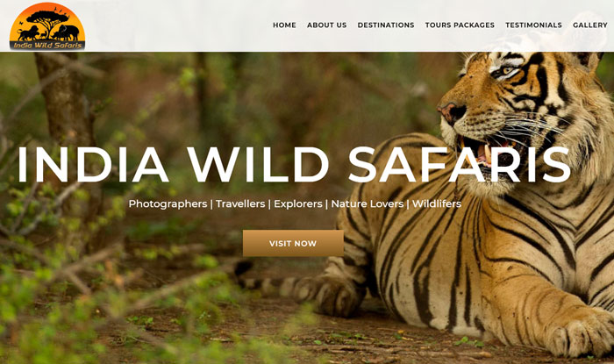
Task: Open the Destinations menu item
Action: pos(386,25)
